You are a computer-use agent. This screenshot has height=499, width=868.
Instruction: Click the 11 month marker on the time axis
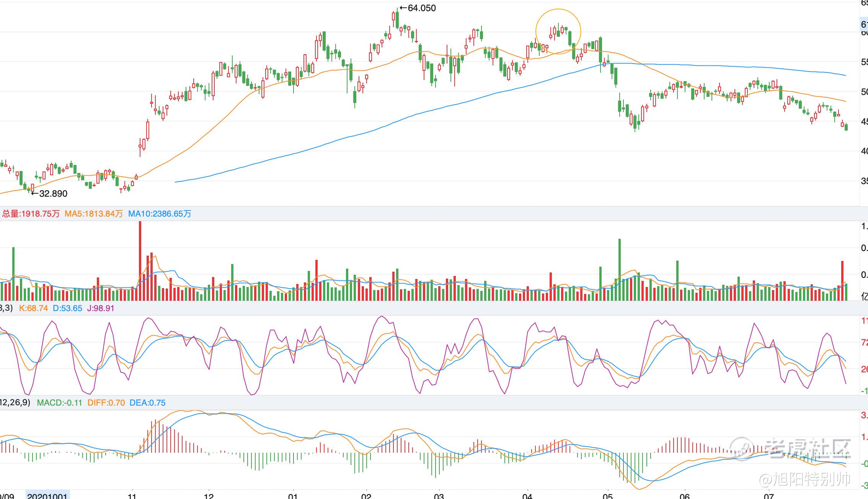(x=132, y=496)
